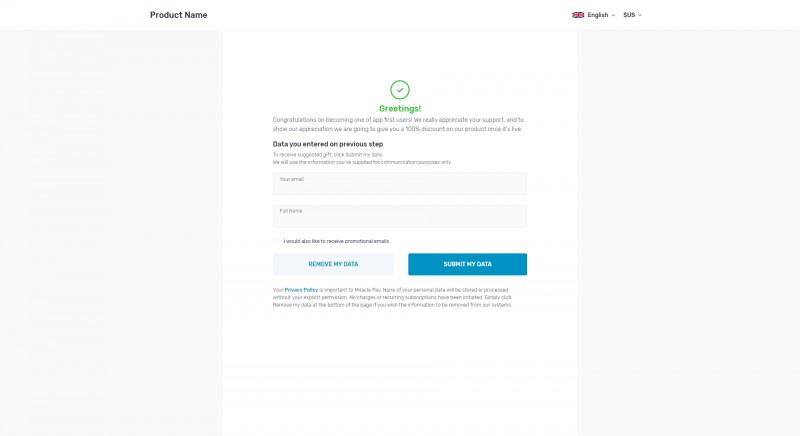Focus the Full Name input field
800x436 pixels.
click(400, 219)
